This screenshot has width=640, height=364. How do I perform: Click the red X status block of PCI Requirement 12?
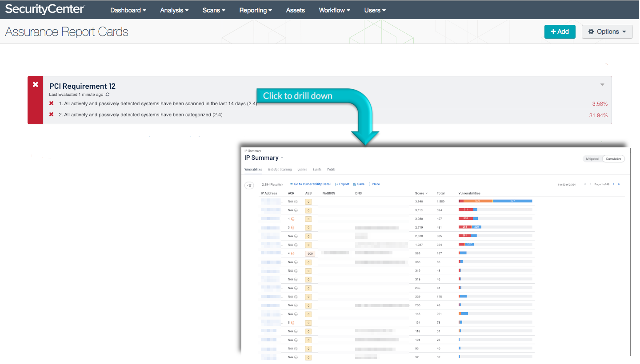(36, 100)
